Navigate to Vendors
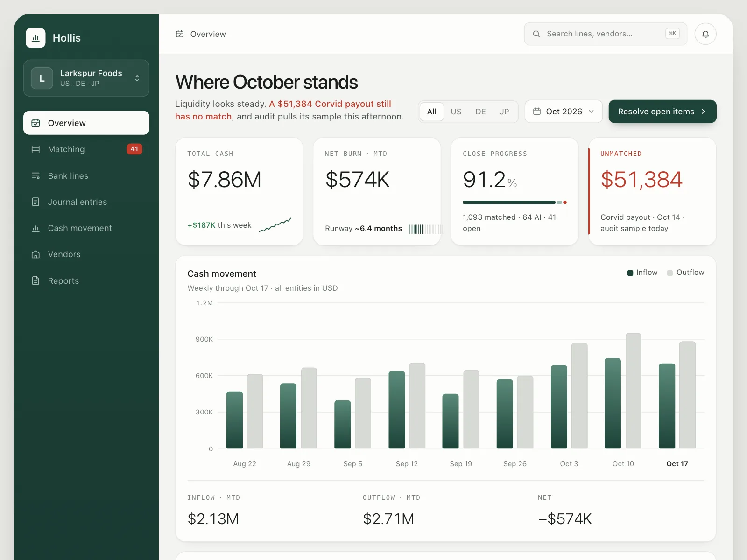 click(86, 254)
